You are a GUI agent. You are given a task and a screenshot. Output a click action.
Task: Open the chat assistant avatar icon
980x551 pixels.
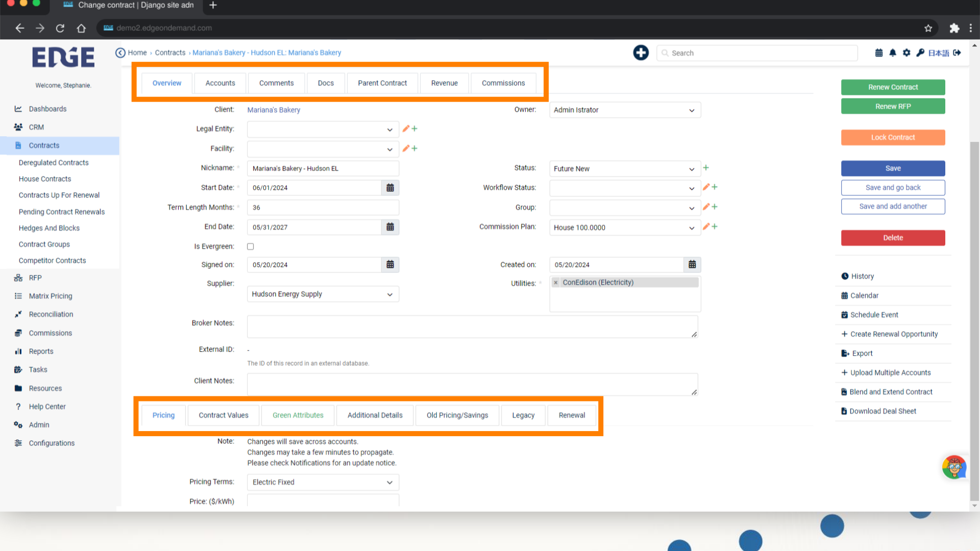[x=954, y=467]
